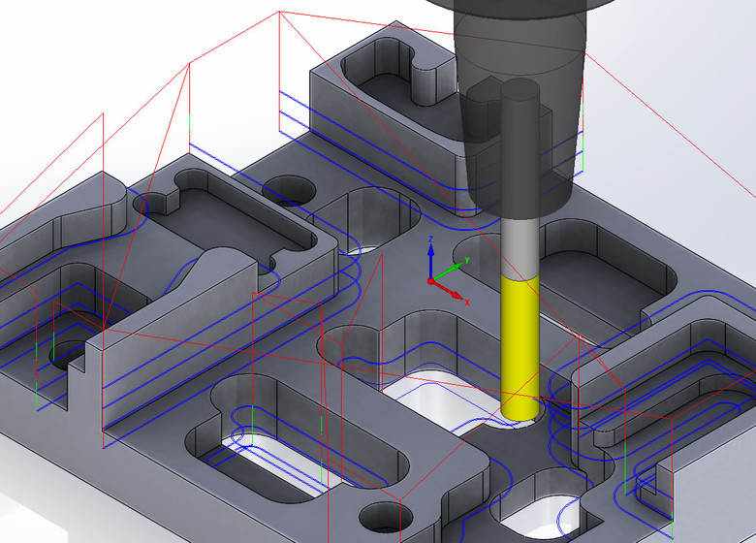Select the light gray tool shank above the flute
The image size is (756, 543).
(519, 247)
